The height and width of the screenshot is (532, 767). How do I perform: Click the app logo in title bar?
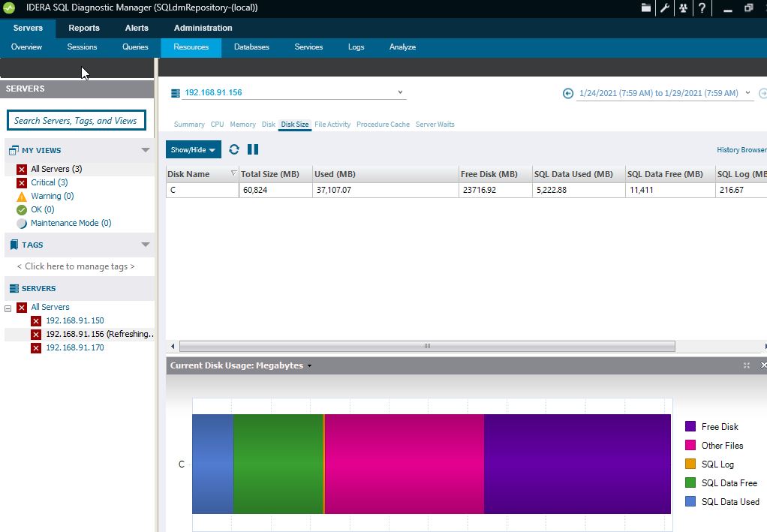coord(9,8)
